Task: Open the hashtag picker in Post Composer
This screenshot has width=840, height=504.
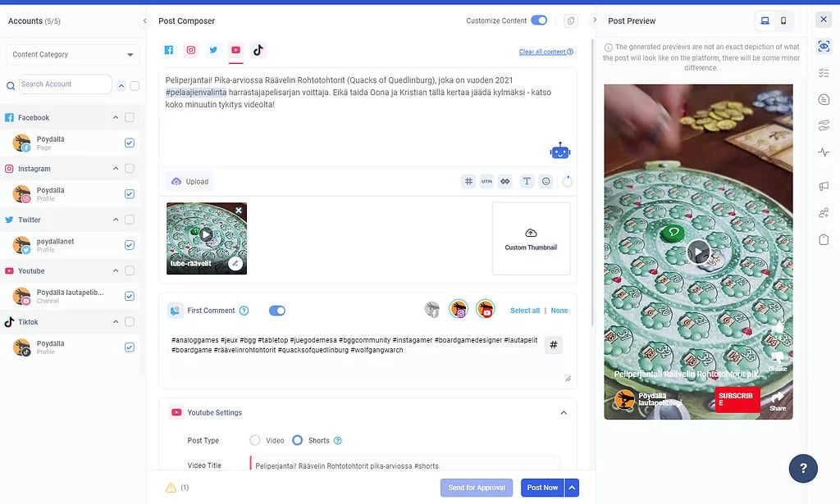Action: click(x=468, y=181)
